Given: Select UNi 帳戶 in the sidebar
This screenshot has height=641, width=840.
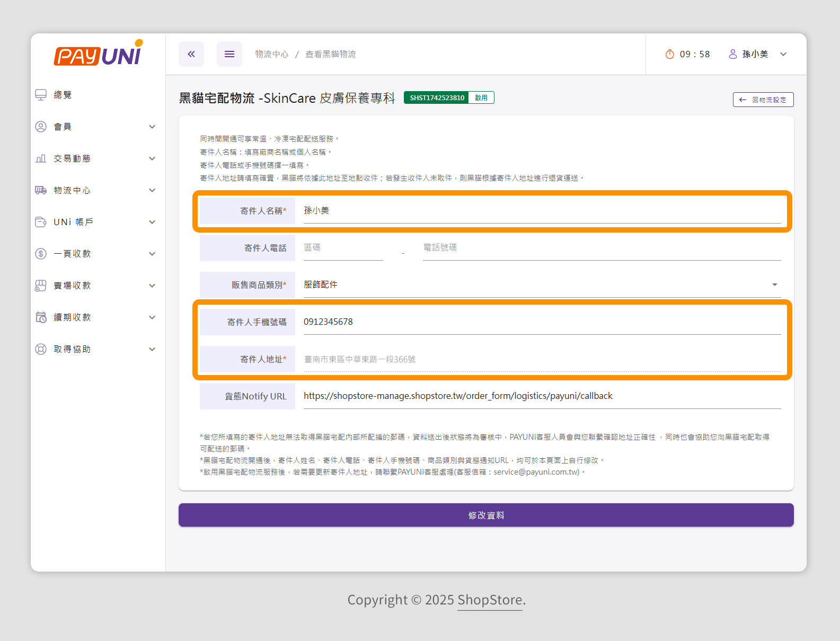Looking at the screenshot, I should pyautogui.click(x=73, y=222).
